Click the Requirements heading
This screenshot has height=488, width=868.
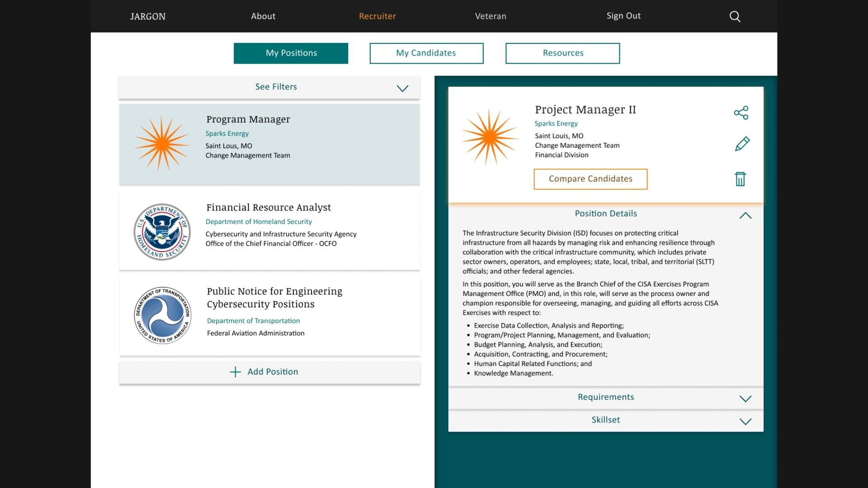point(606,397)
